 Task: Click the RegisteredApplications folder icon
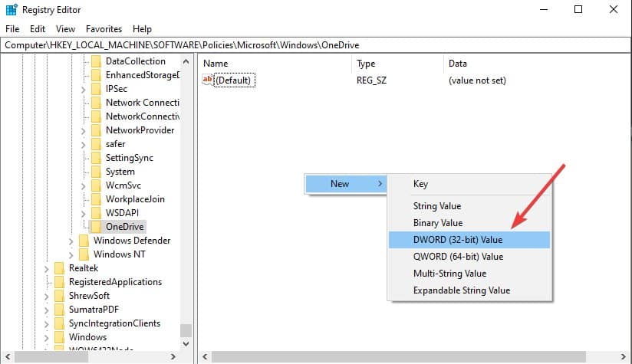59,282
